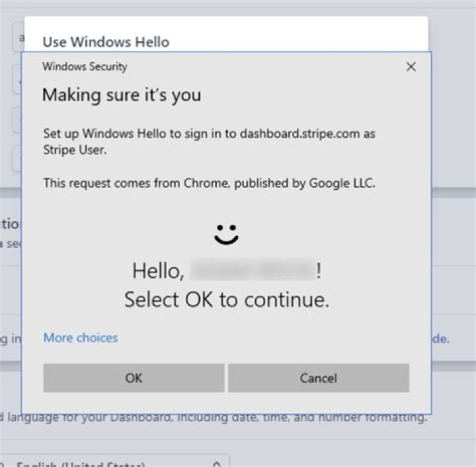Close the Windows Security dialog
This screenshot has width=476, height=467.
click(411, 67)
